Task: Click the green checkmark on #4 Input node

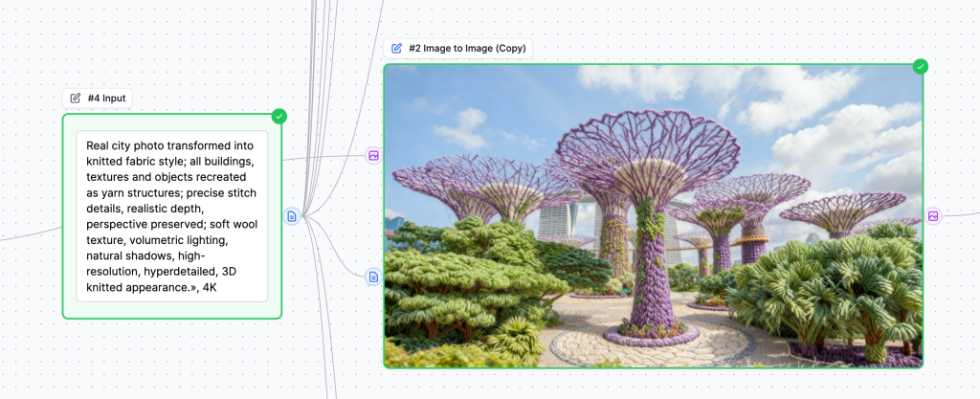Action: (278, 116)
